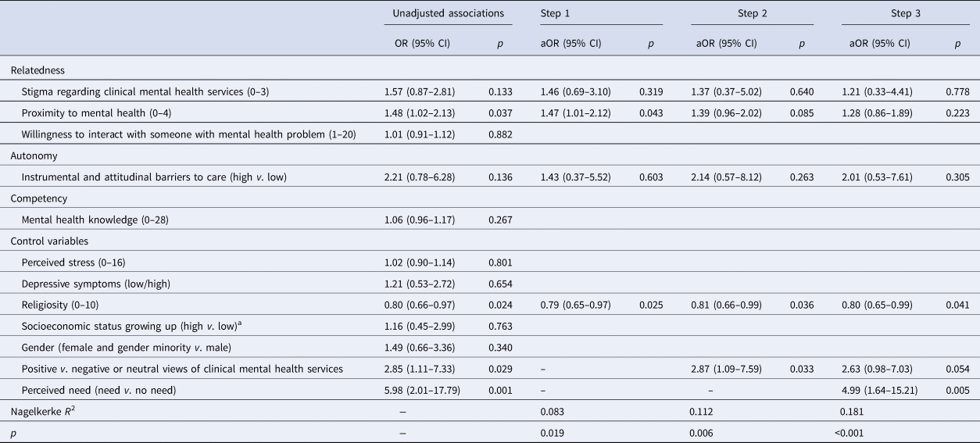Select the Mental health knowledge (0–28) label
The image size is (980, 443).
(90, 220)
